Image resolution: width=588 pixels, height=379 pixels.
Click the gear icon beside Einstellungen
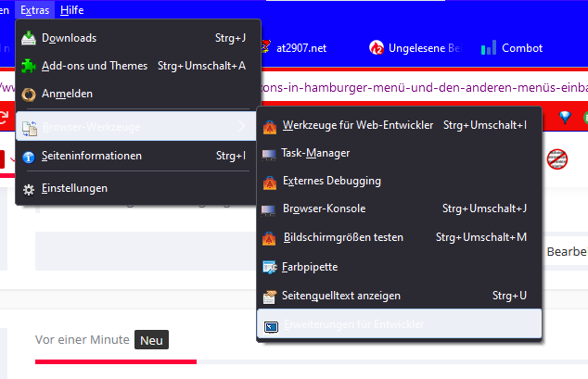29,188
